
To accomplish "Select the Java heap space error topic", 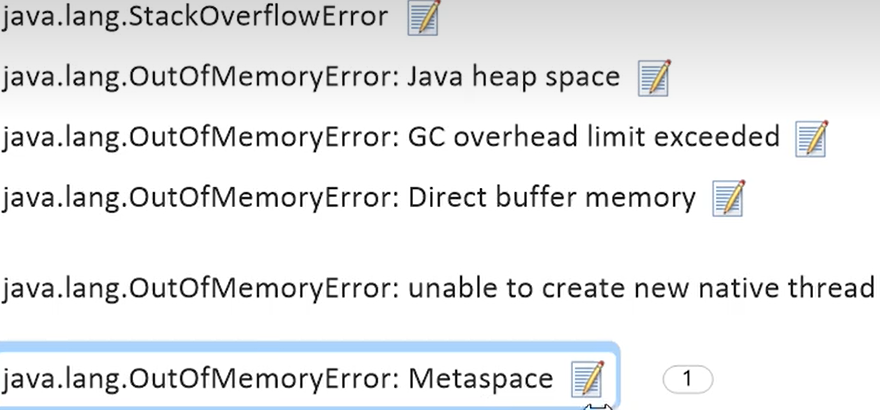I will click(x=310, y=77).
